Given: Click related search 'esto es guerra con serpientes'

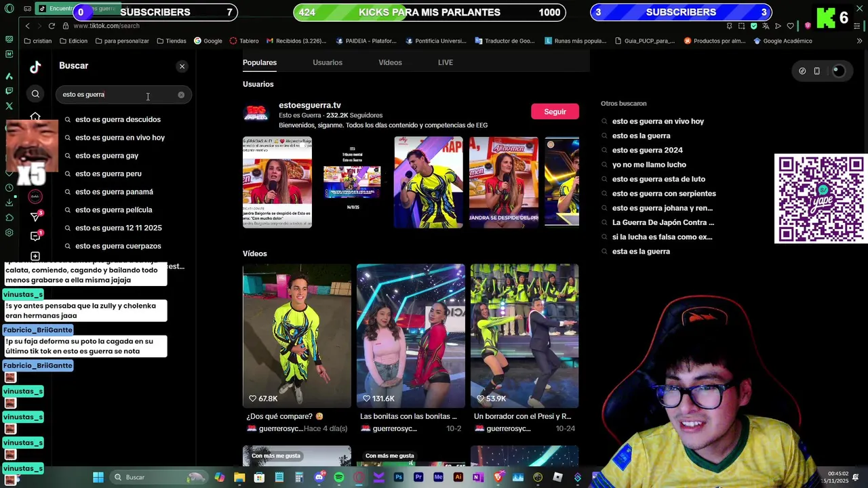Looking at the screenshot, I should click(664, 194).
